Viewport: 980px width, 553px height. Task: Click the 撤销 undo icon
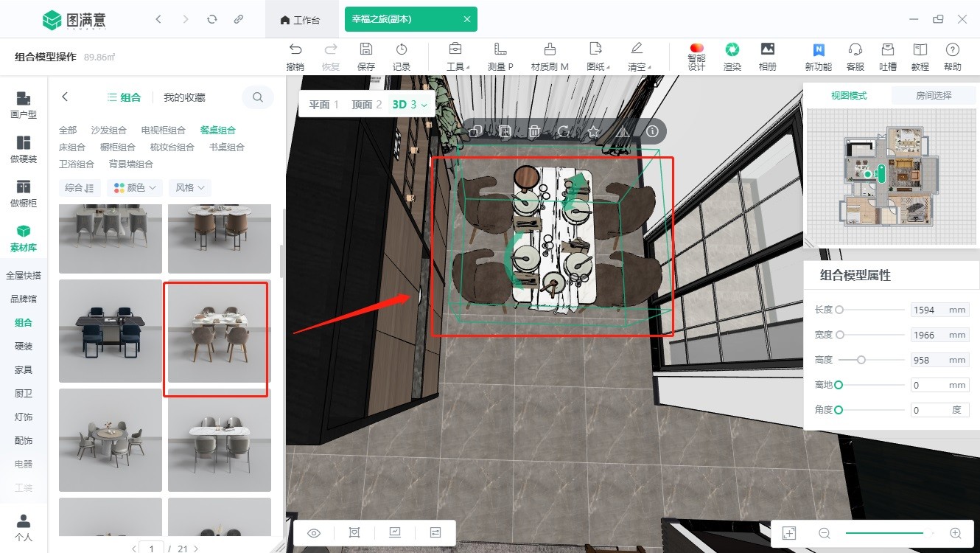tap(295, 49)
